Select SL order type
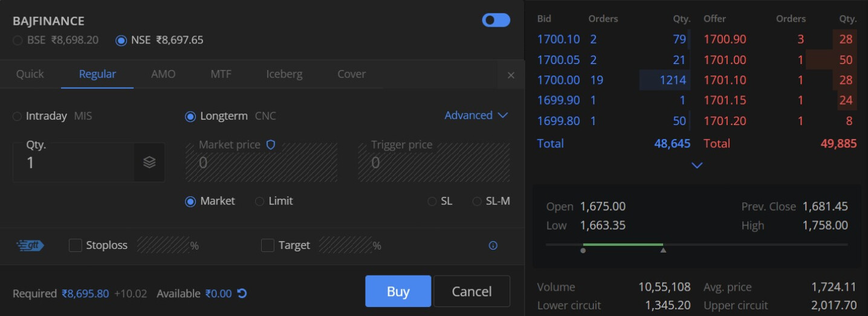Screen dimensions: 868x316 point(432,201)
